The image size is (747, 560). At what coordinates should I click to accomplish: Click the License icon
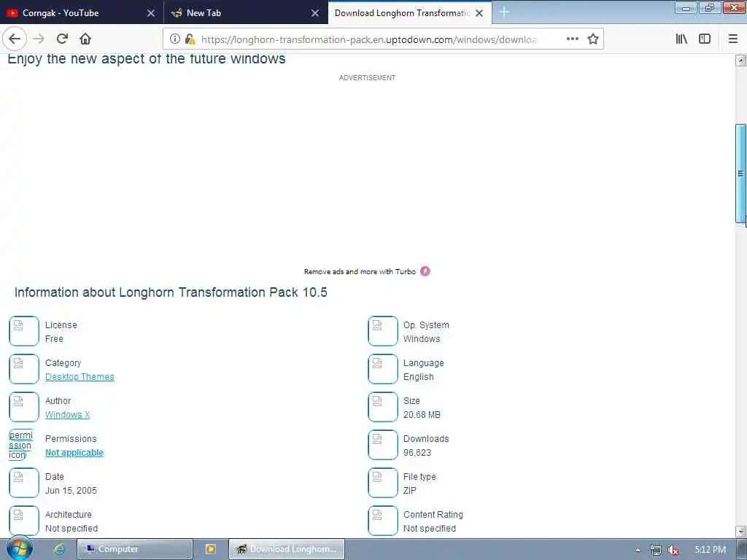click(x=24, y=331)
